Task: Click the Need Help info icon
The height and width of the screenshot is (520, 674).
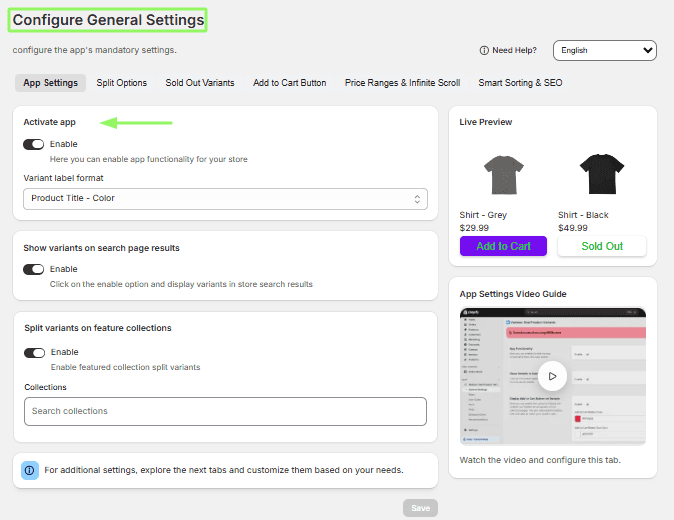Action: tap(484, 50)
